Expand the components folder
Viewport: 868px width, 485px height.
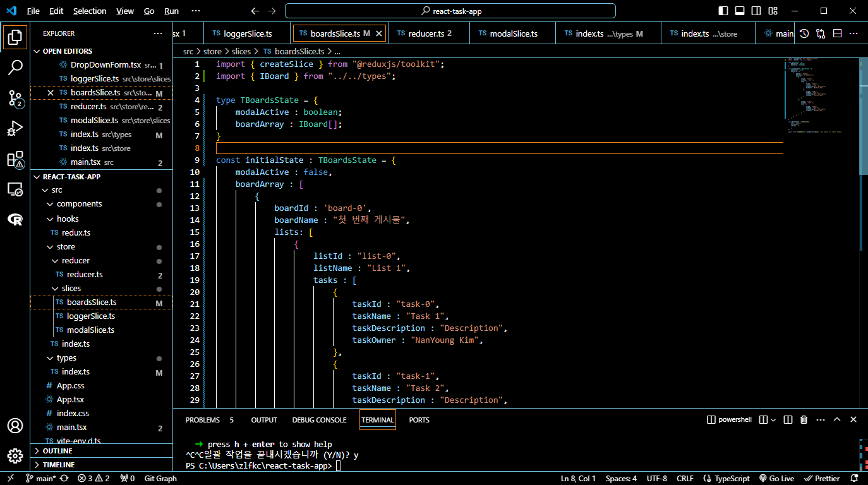click(101, 204)
